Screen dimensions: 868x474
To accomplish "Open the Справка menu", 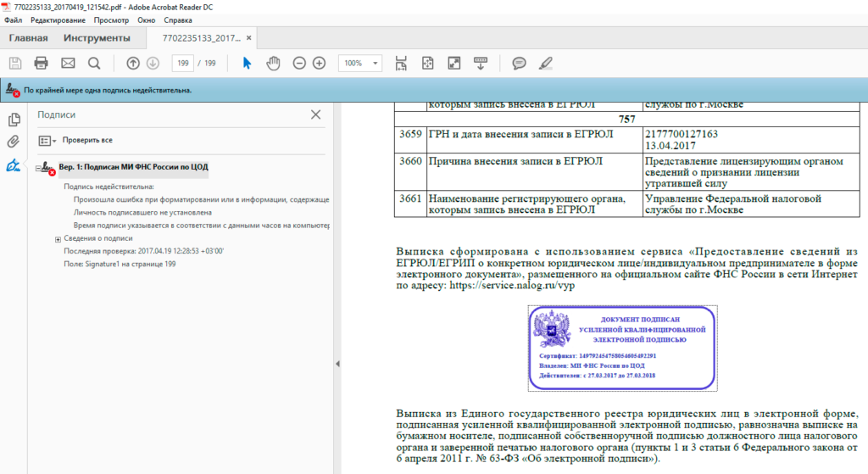I will pos(178,20).
